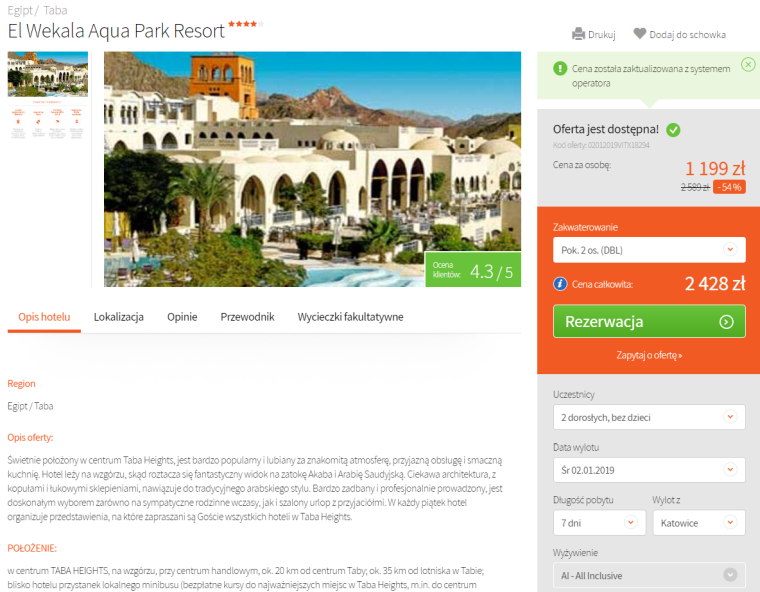Open the Data wylotu date dropdown

tap(649, 470)
